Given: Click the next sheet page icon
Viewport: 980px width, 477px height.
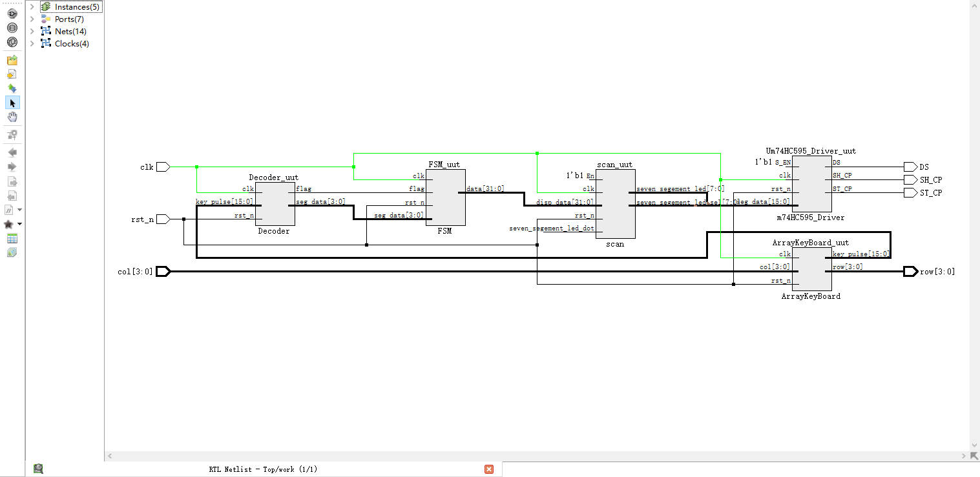Looking at the screenshot, I should 12,181.
